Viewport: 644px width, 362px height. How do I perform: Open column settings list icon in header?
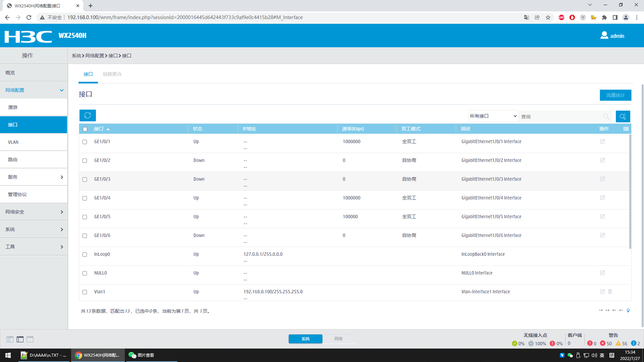coord(626,129)
